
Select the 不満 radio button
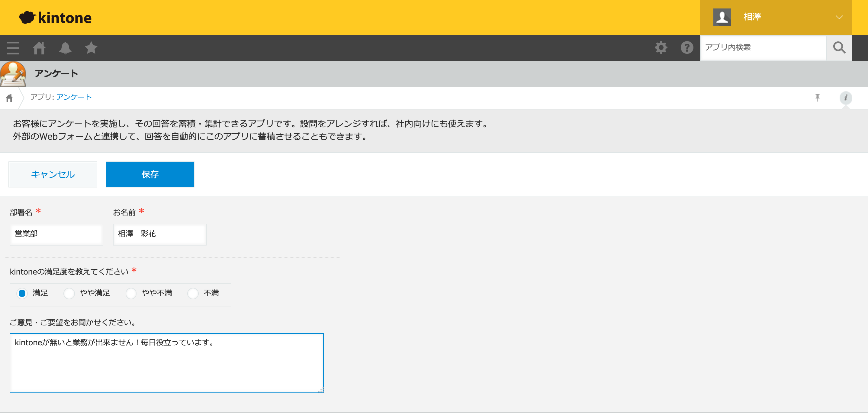click(x=193, y=293)
